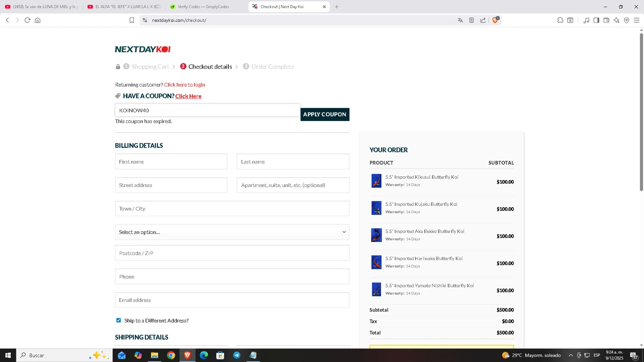Open Brave Wallet icon
Screen dimensions: 644x362
(607, 20)
